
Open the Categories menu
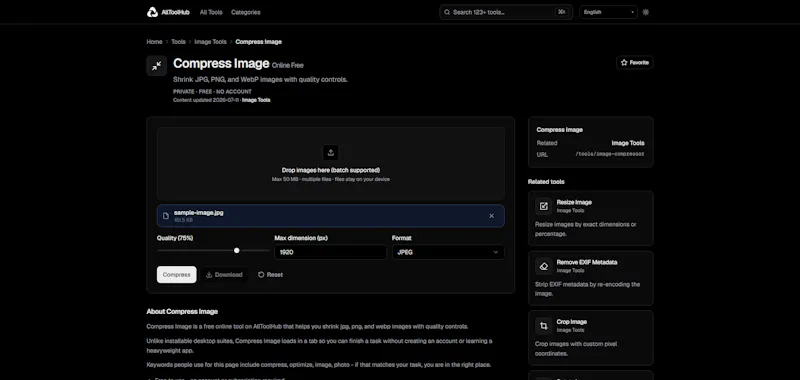(245, 12)
